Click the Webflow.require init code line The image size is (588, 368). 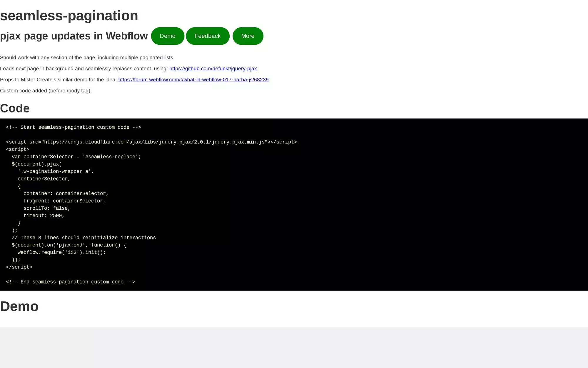click(61, 252)
